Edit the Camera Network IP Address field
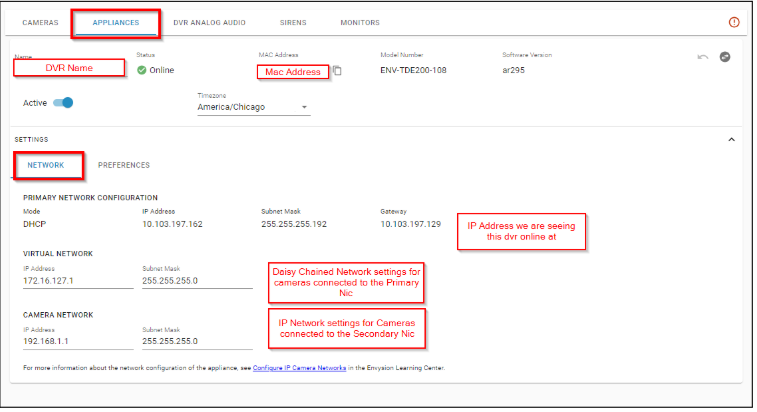The image size is (757, 412). click(77, 341)
